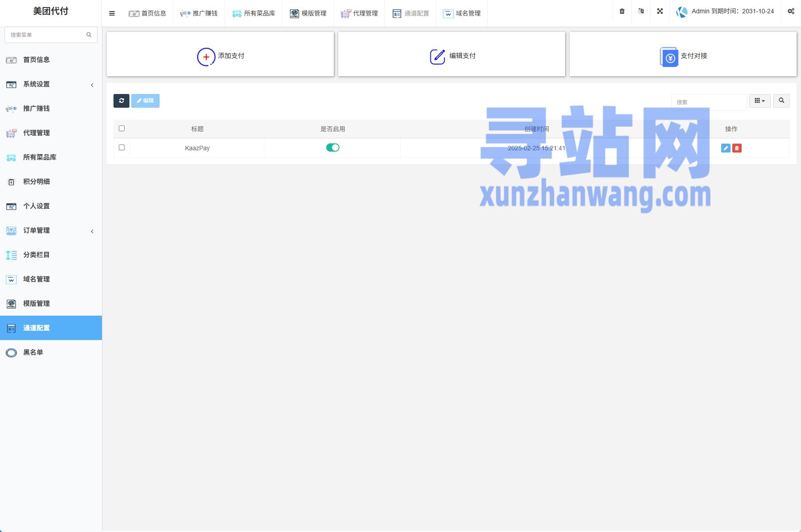Click the 支付对接 card
Image resolution: width=801 pixels, height=532 pixels.
(x=683, y=54)
